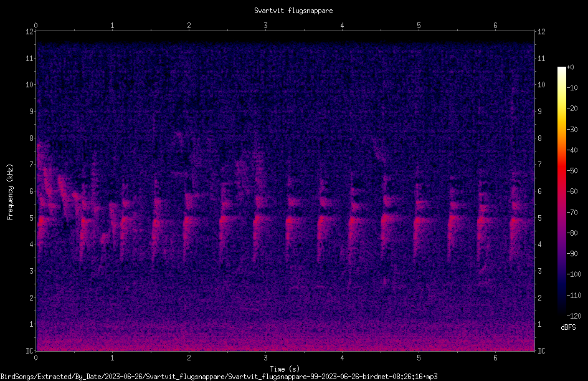
Task: Click the top time axis '4' label
Action: [x=342, y=26]
